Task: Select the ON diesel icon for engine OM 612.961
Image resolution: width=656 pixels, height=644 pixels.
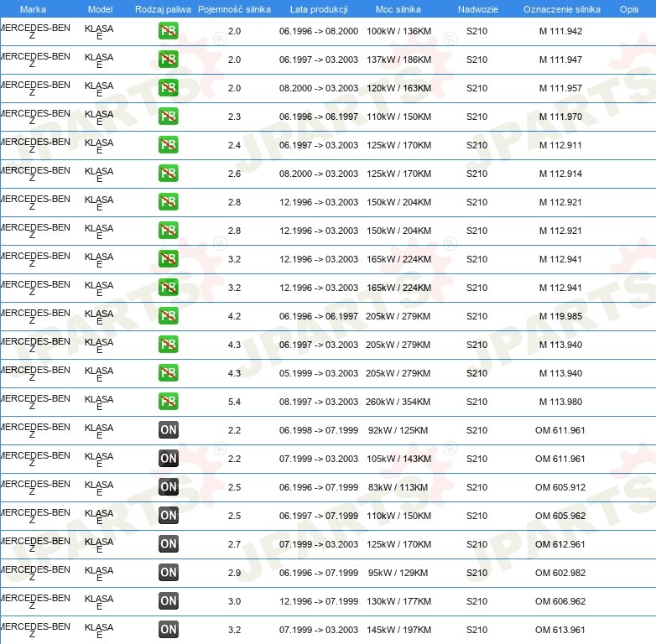Action: 169,545
